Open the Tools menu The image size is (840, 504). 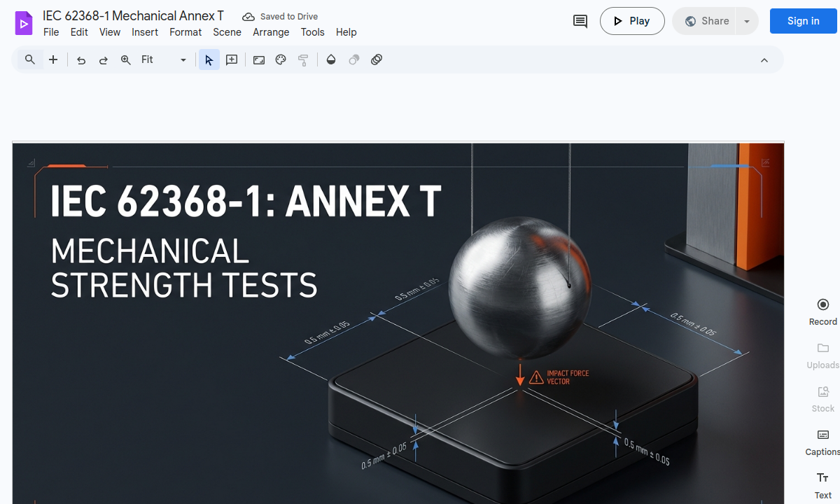tap(312, 32)
